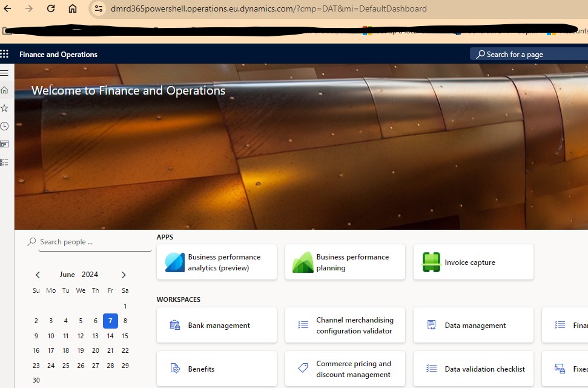
Task: Click the Bank management tile icon
Action: point(175,325)
